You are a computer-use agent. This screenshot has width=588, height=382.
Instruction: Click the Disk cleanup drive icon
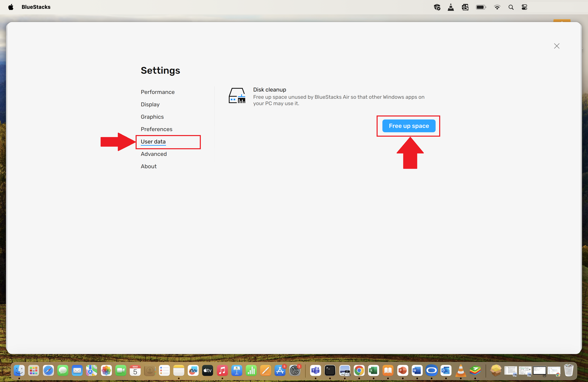coord(237,95)
